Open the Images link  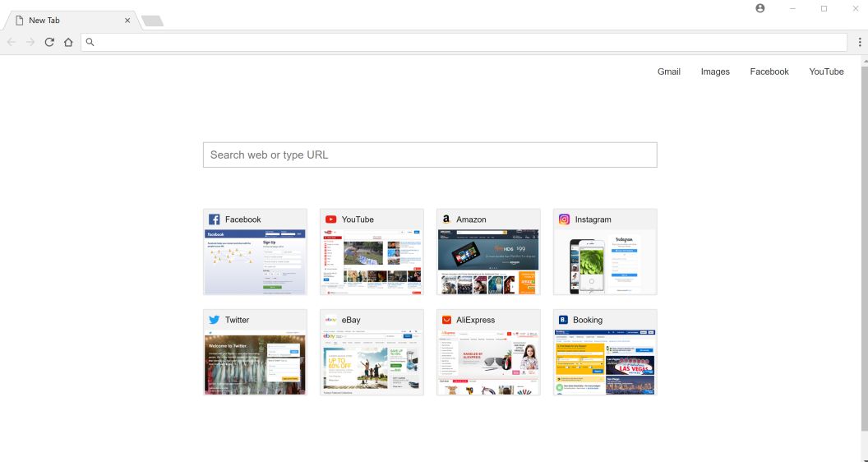click(715, 72)
